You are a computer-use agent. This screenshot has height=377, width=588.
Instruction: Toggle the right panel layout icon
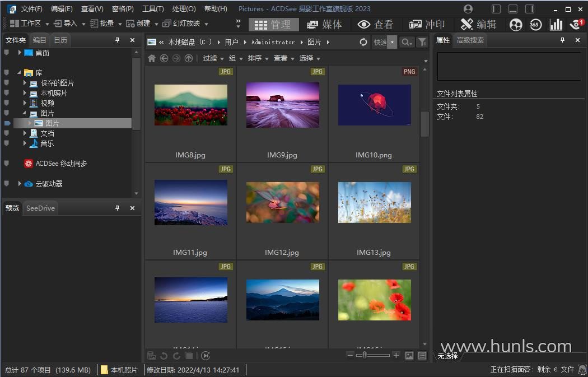click(x=530, y=9)
